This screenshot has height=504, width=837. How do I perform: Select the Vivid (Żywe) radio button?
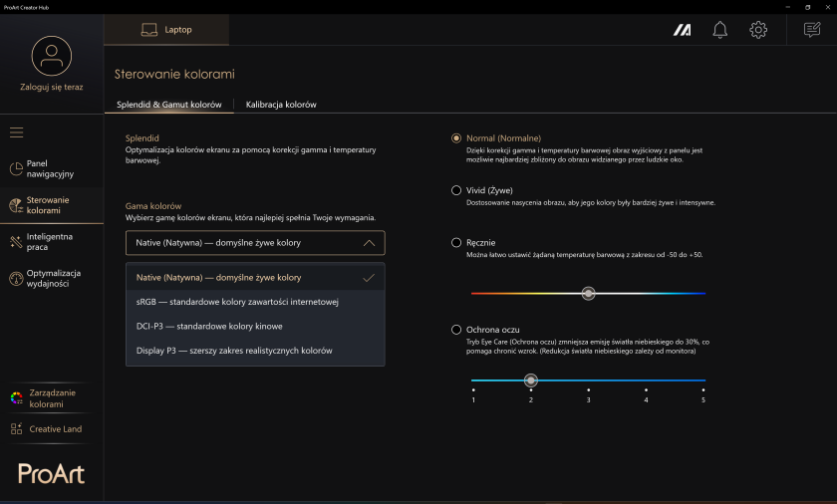point(456,190)
